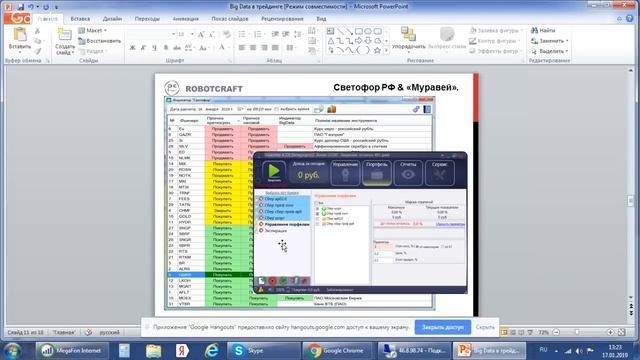Open the Управление section button
The width and height of the screenshot is (640, 360).
[x=345, y=172]
